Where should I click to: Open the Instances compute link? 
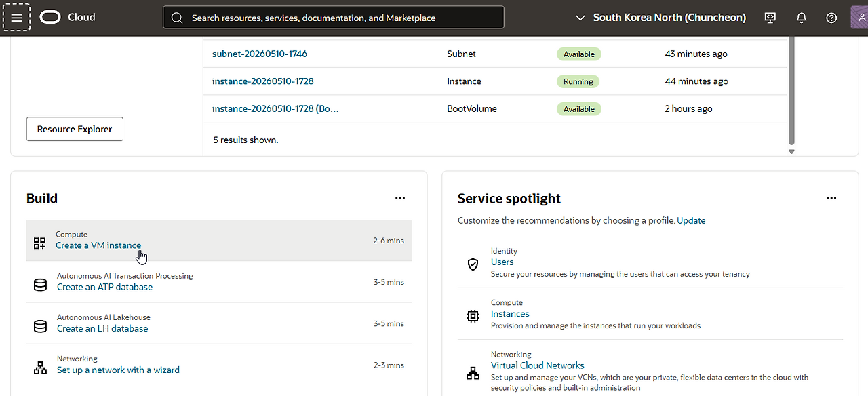pyautogui.click(x=510, y=314)
